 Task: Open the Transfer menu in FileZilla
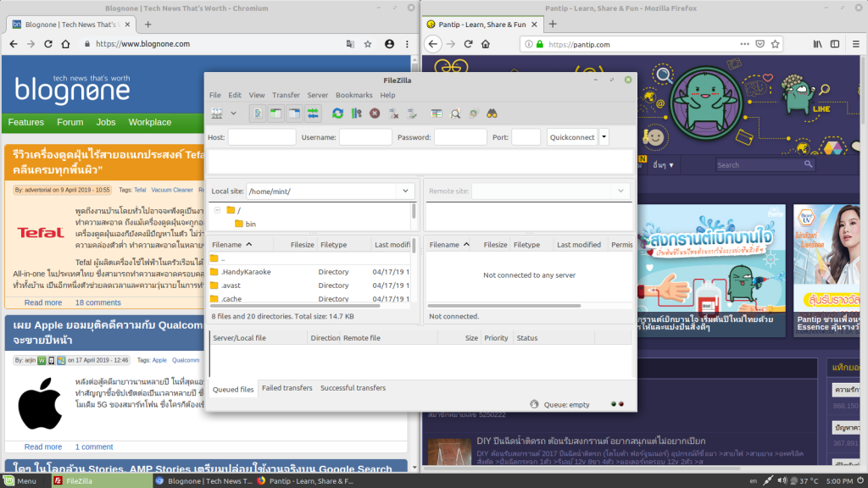click(x=286, y=95)
